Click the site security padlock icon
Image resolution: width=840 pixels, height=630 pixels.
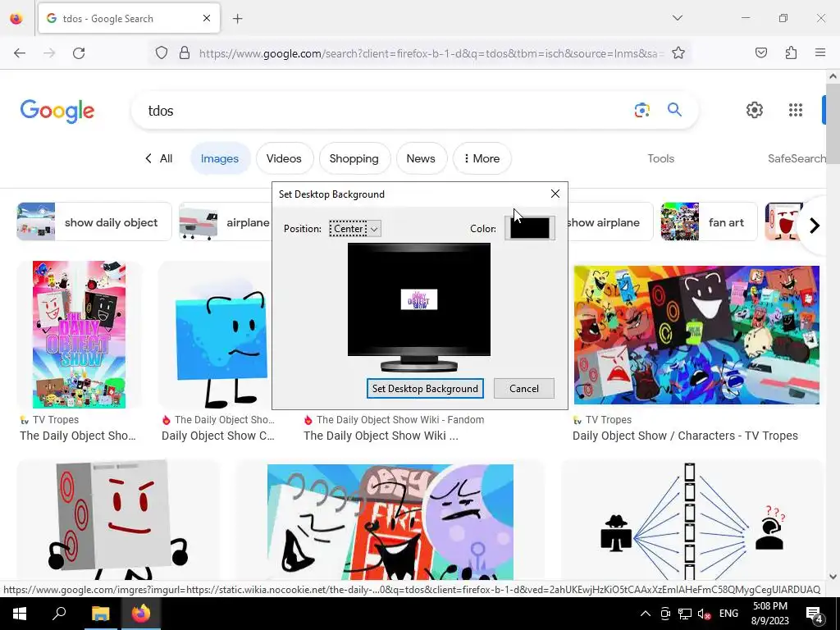(185, 53)
